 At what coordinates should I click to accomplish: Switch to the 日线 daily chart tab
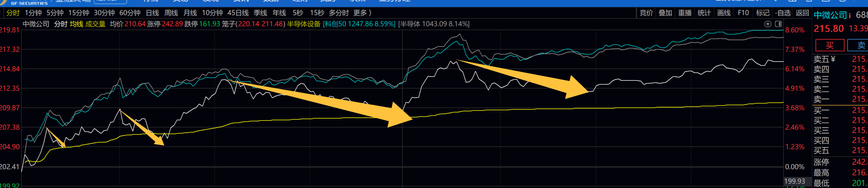click(152, 13)
